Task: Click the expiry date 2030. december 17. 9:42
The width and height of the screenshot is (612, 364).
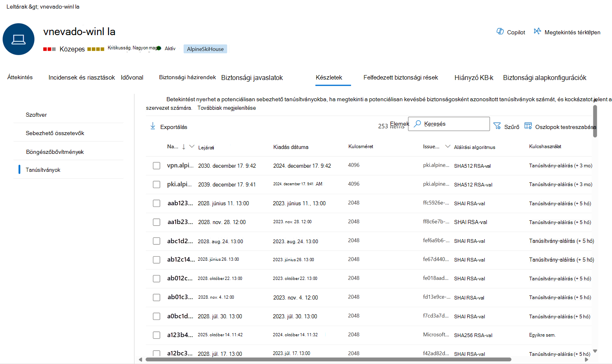Action: [x=227, y=166]
